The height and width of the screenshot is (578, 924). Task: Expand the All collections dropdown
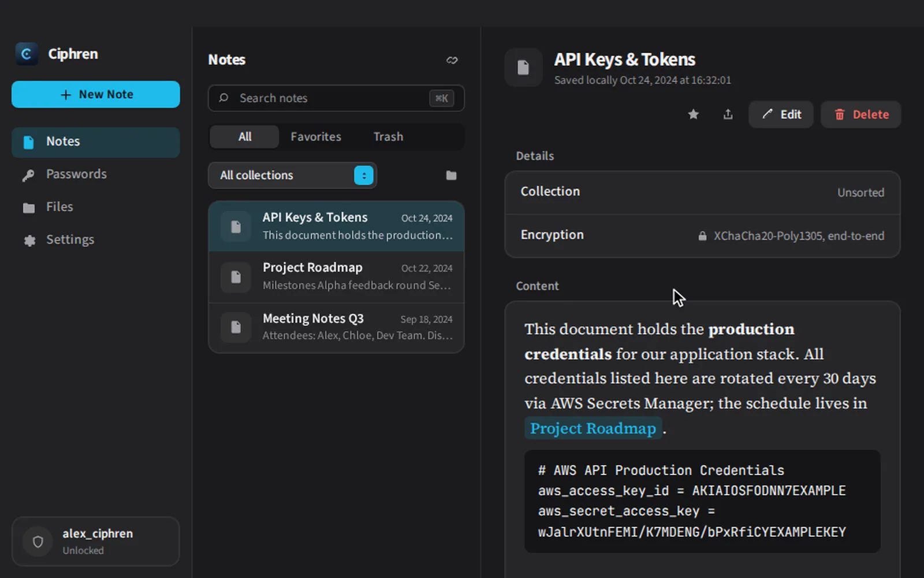click(x=292, y=175)
